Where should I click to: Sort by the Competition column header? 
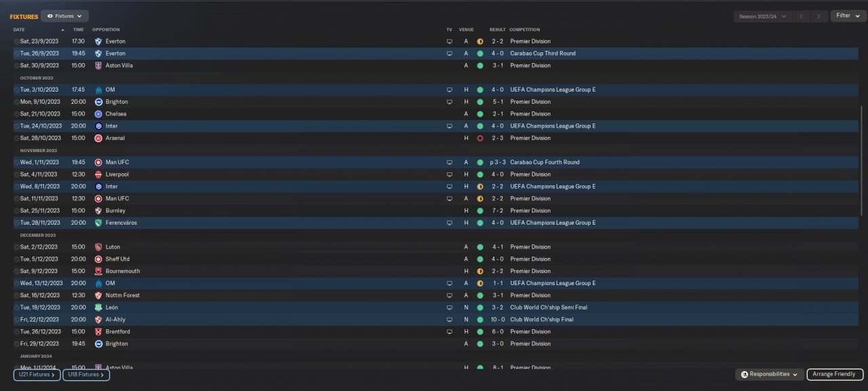point(525,30)
